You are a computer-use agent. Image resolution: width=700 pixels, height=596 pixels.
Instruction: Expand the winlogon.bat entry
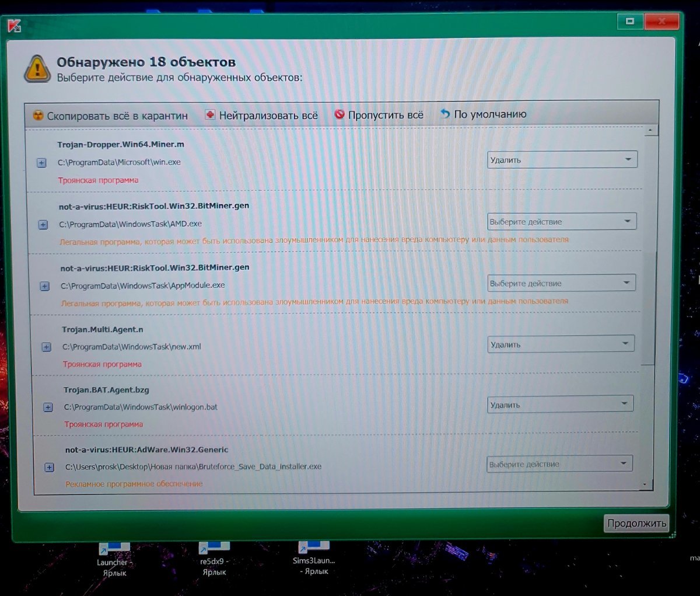48,407
